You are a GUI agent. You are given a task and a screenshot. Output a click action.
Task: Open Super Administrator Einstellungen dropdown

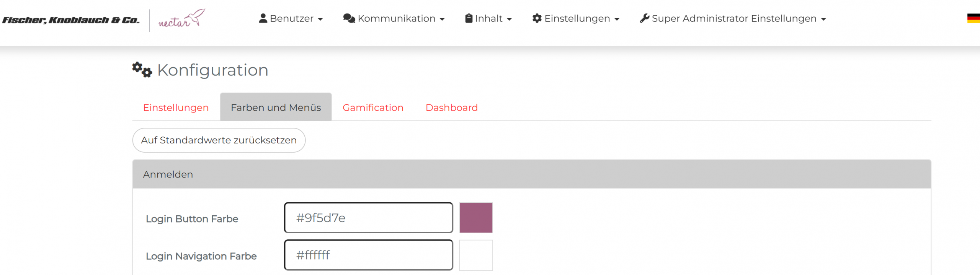(x=823, y=19)
